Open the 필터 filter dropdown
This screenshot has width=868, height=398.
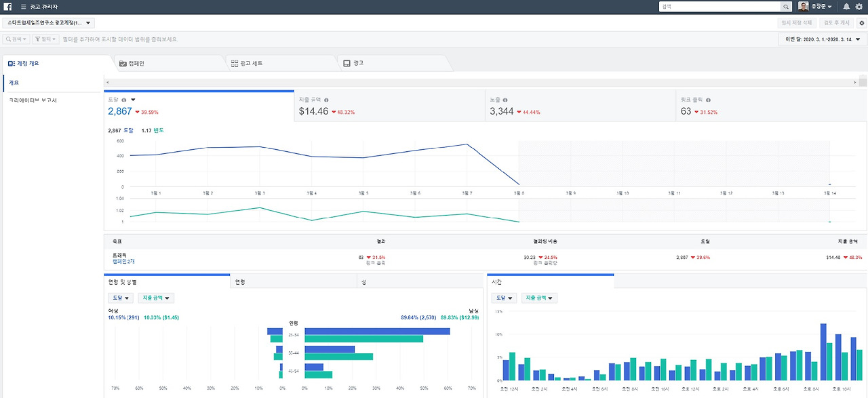point(46,39)
